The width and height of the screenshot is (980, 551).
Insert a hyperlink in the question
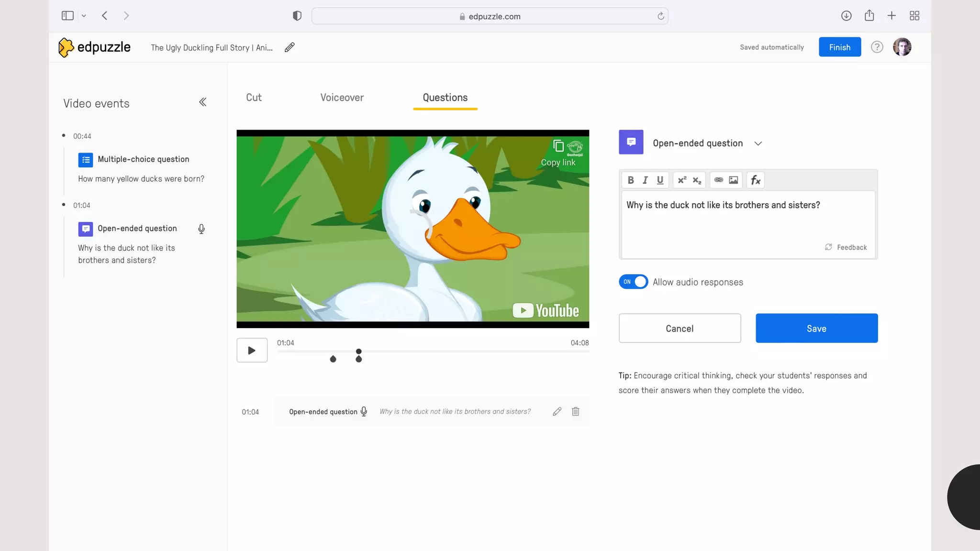pos(718,180)
